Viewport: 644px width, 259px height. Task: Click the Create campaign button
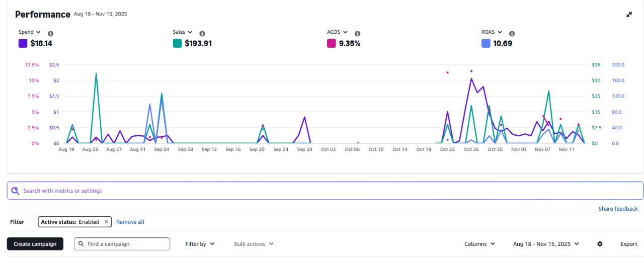point(35,244)
